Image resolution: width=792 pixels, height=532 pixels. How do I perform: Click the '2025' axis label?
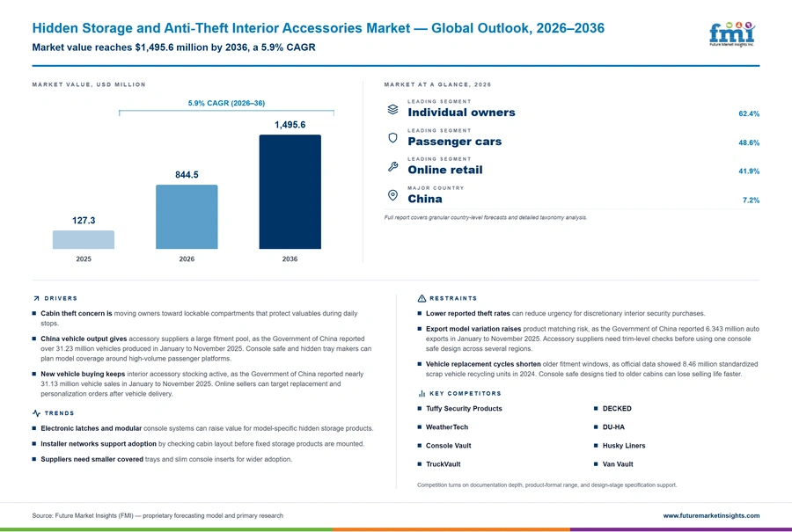[84, 259]
